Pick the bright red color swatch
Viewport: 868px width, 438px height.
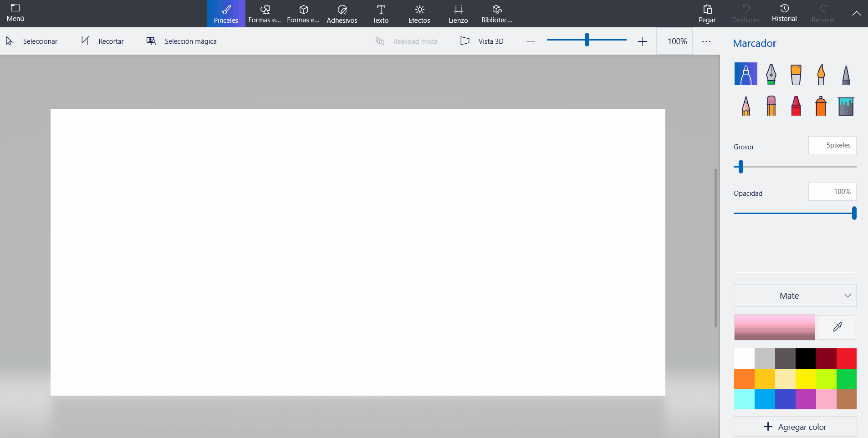point(847,358)
